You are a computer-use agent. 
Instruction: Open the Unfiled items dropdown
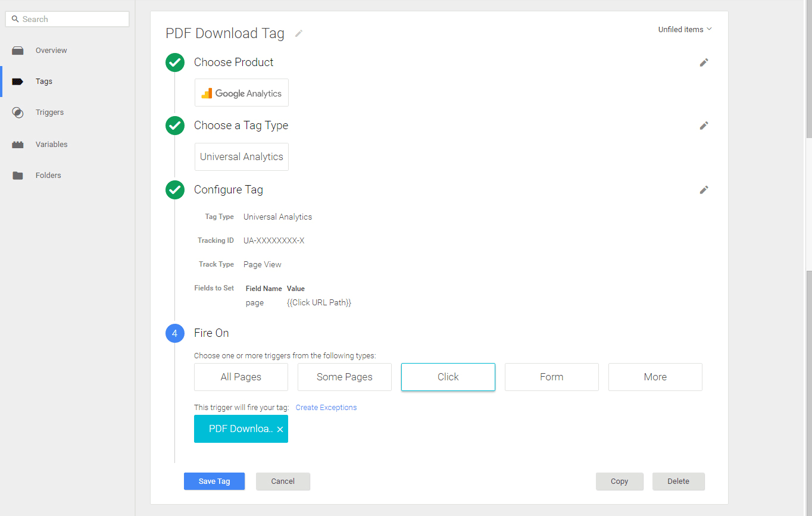[x=684, y=29]
